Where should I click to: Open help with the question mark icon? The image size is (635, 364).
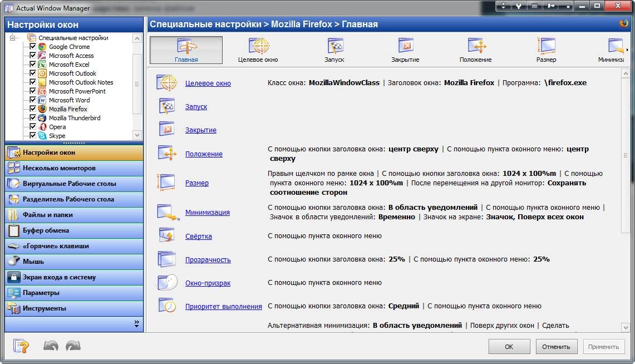(21, 346)
